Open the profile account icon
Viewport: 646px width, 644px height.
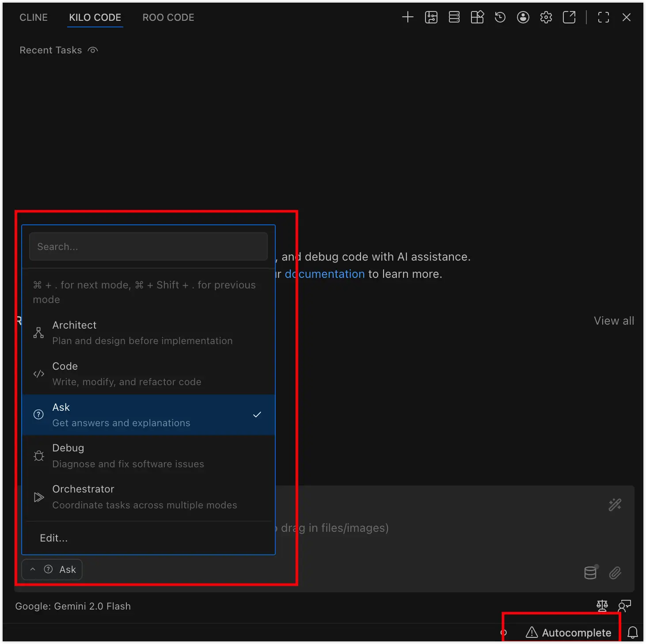[x=523, y=17]
